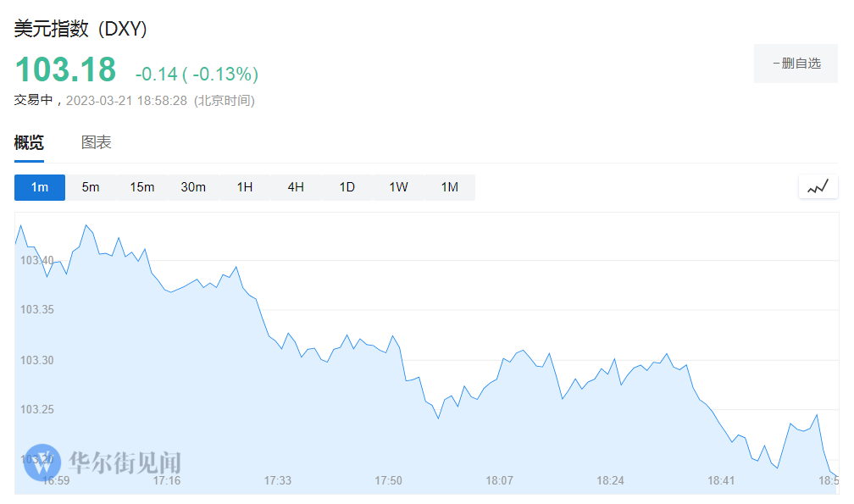
Task: Switch to the 图表 chart tab
Action: point(97,142)
